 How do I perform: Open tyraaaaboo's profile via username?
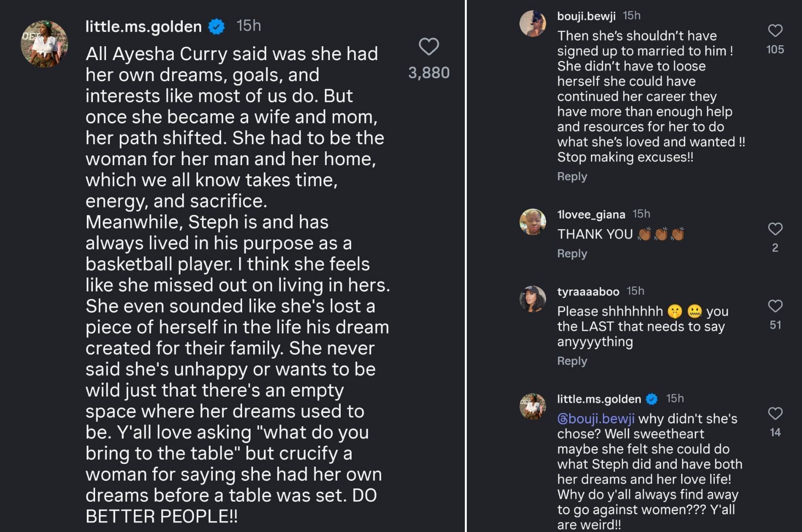pyautogui.click(x=588, y=292)
